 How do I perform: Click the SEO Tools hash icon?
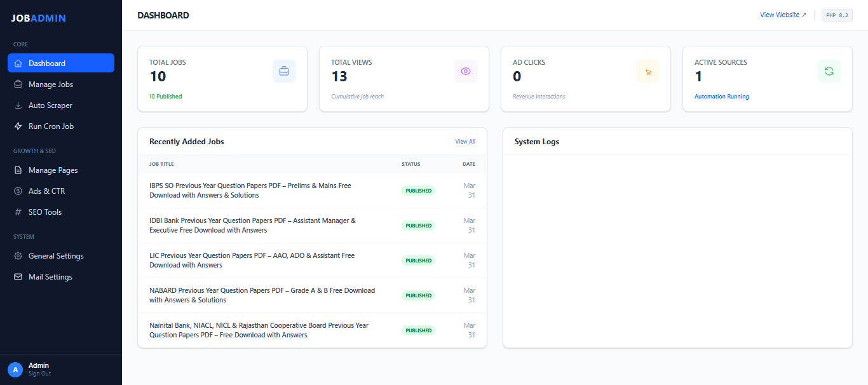(x=17, y=212)
